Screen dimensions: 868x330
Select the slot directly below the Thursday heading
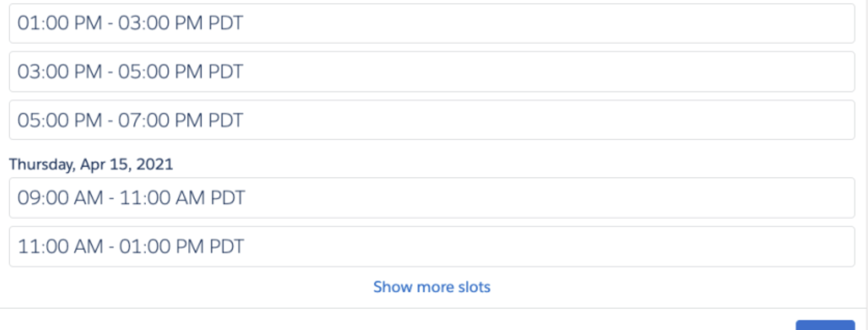pyautogui.click(x=432, y=198)
